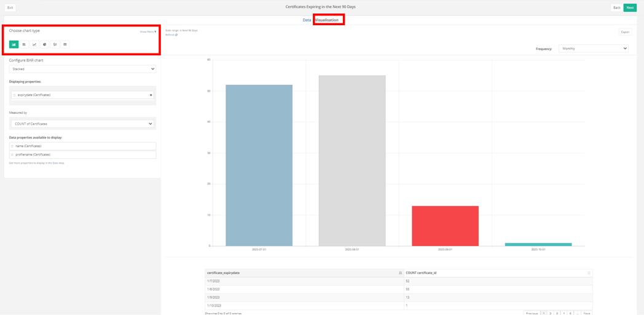Open the Stacked bar configuration dropdown

(x=82, y=69)
